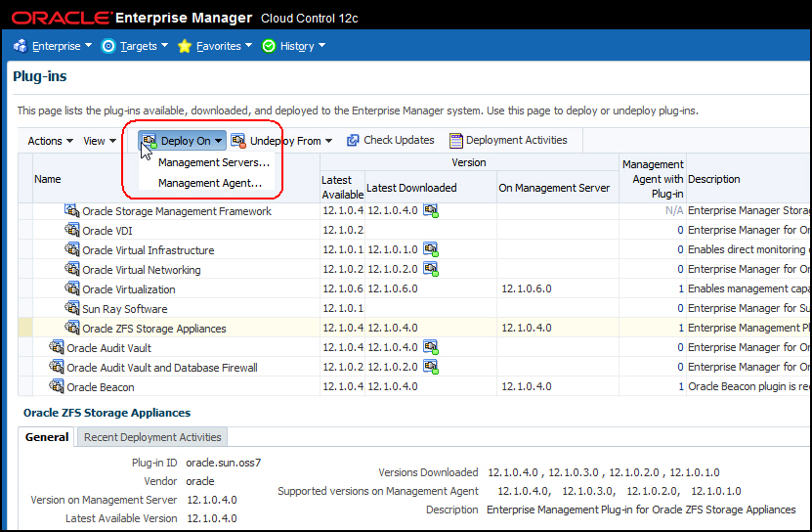Click the Enterprise menu icon
The image size is (812, 532).
[21, 46]
